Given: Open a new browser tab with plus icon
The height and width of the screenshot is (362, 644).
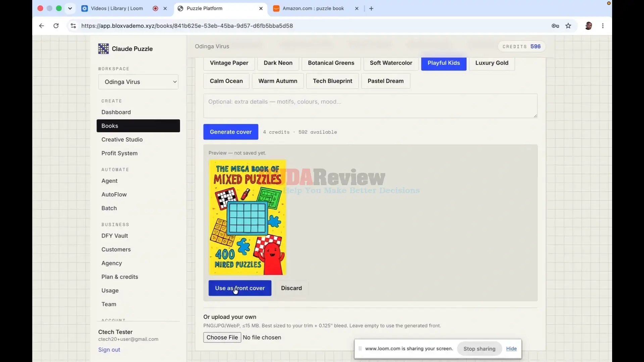Looking at the screenshot, I should (x=371, y=8).
